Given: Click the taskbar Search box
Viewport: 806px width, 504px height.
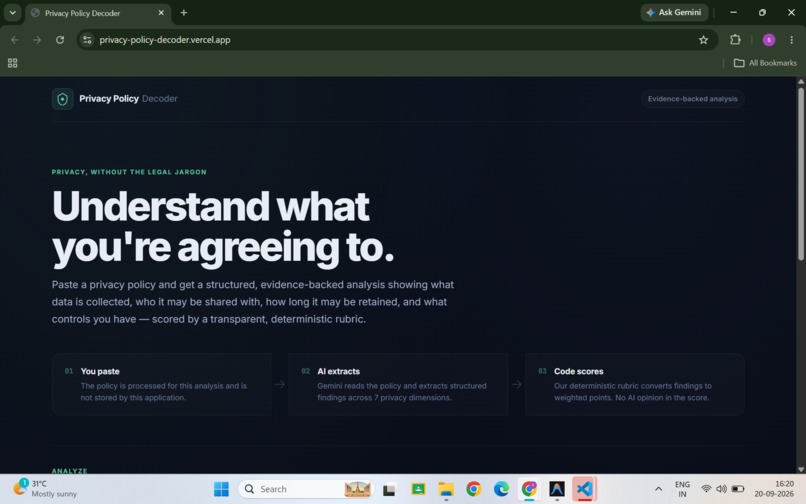Looking at the screenshot, I should pos(307,489).
